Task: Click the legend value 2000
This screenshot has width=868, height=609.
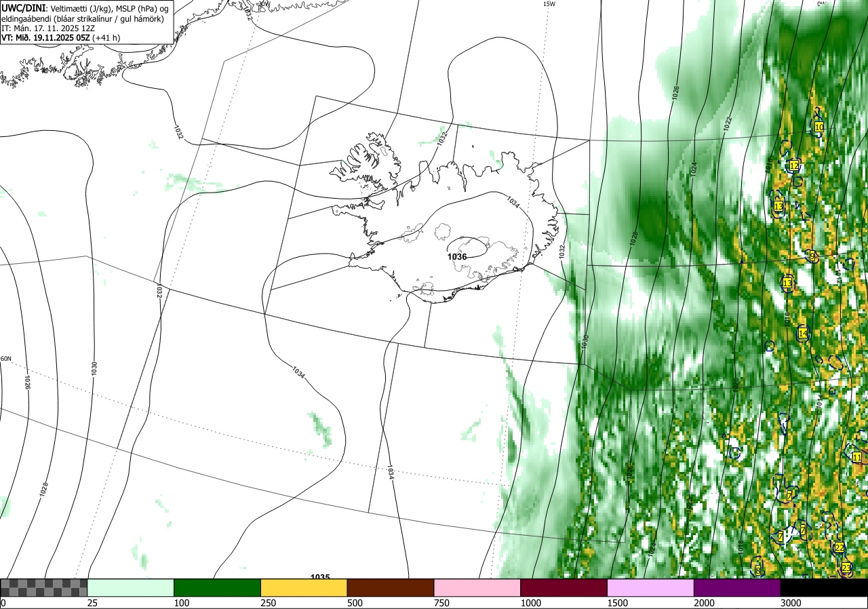Action: coord(705,603)
